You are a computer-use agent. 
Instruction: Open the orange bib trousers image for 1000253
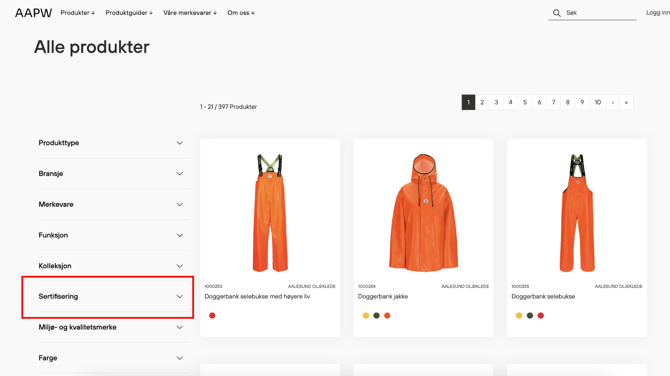(270, 212)
